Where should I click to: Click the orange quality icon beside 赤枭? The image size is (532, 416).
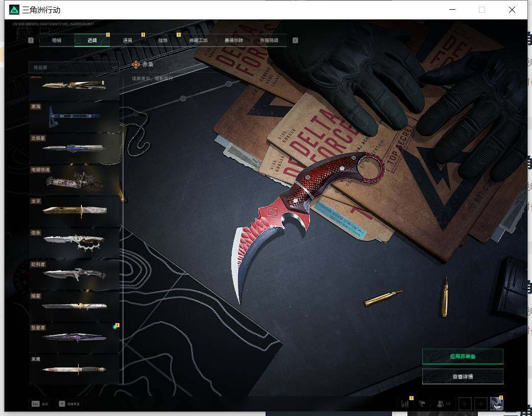click(136, 64)
